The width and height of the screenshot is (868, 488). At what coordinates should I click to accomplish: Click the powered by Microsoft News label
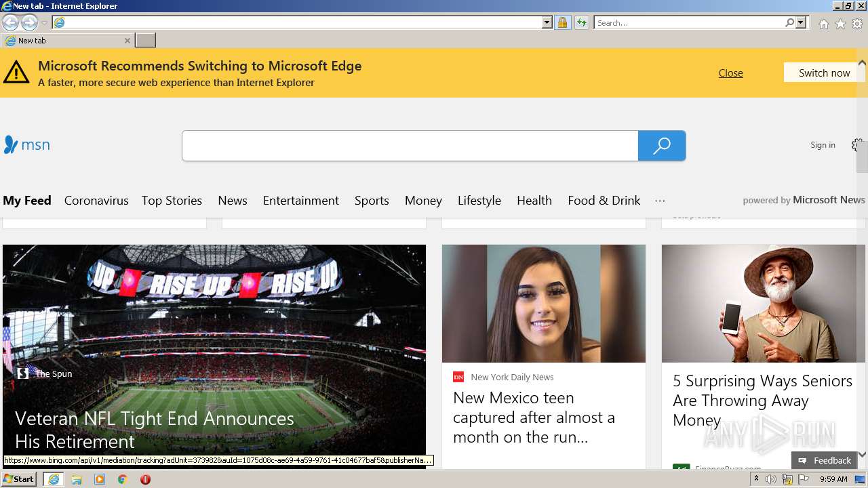804,200
